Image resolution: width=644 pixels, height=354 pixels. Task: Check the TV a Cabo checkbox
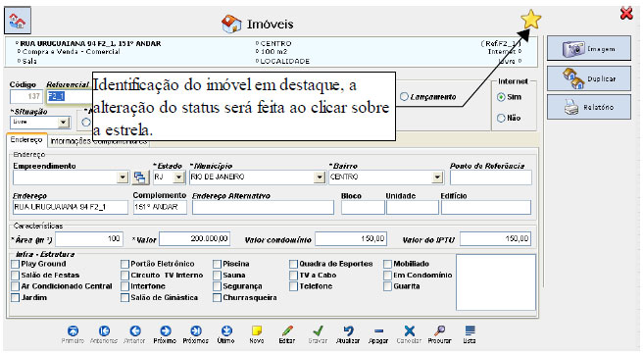pos(293,276)
